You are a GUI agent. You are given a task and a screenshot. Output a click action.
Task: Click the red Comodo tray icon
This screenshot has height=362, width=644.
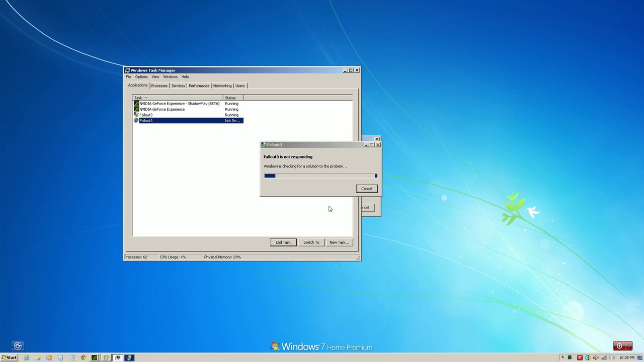(x=580, y=357)
